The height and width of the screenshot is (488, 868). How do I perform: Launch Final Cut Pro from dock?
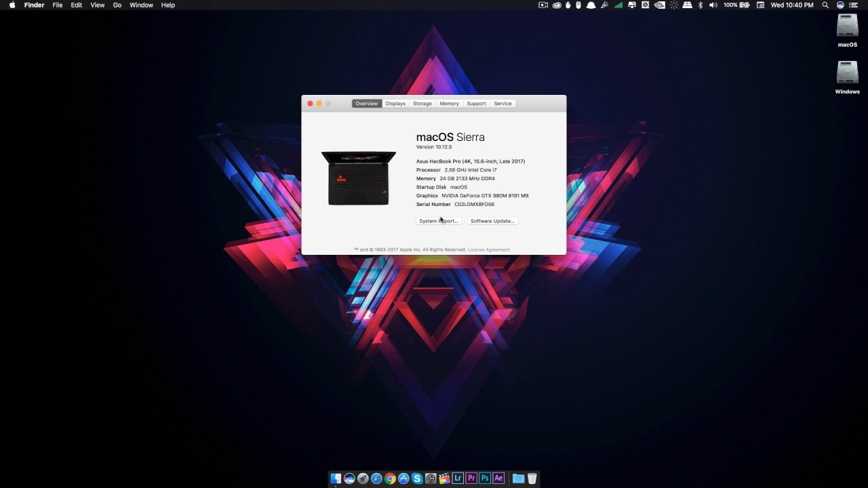coord(444,479)
